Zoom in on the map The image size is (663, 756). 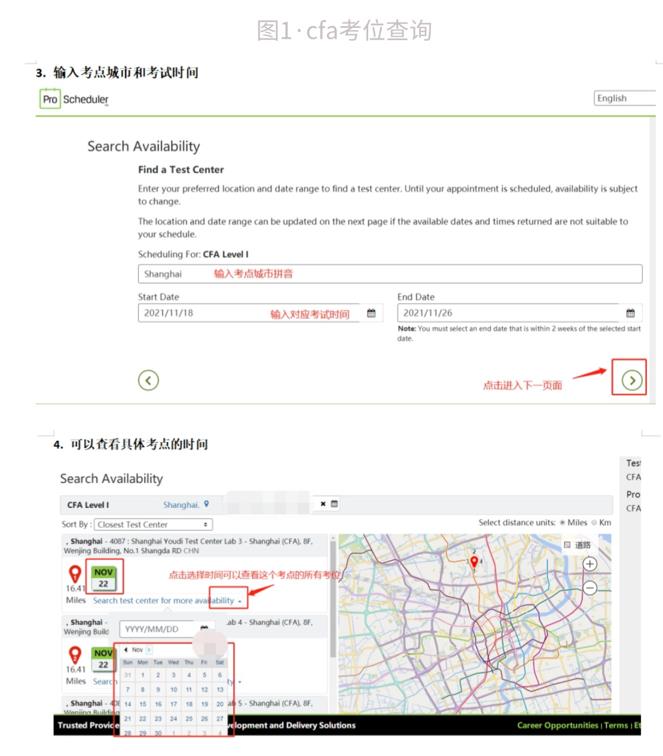(590, 564)
